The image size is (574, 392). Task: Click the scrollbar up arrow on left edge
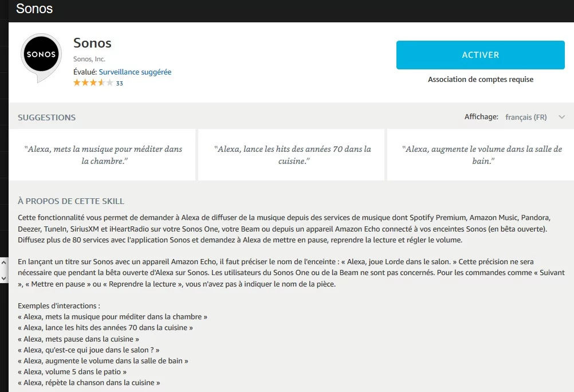(3, 262)
